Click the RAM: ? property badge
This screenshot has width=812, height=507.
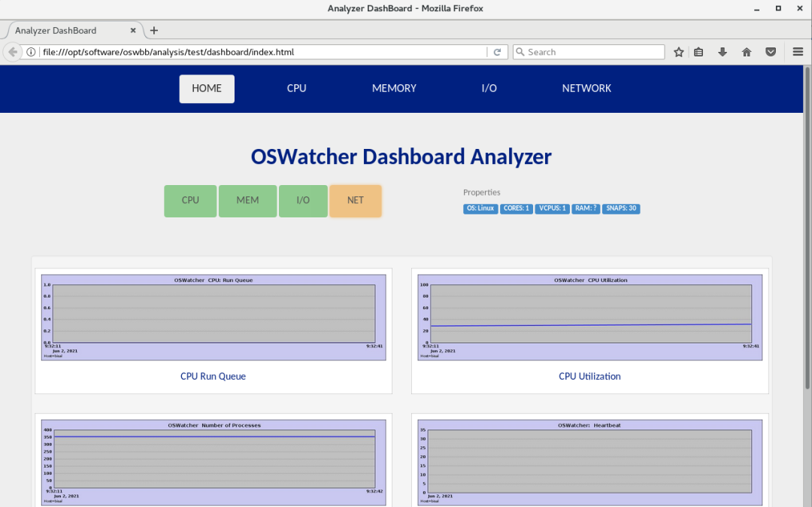tap(586, 208)
